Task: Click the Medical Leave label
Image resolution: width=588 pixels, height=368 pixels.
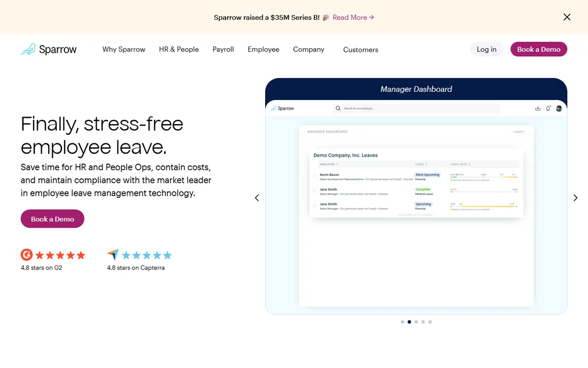Action: (424, 194)
